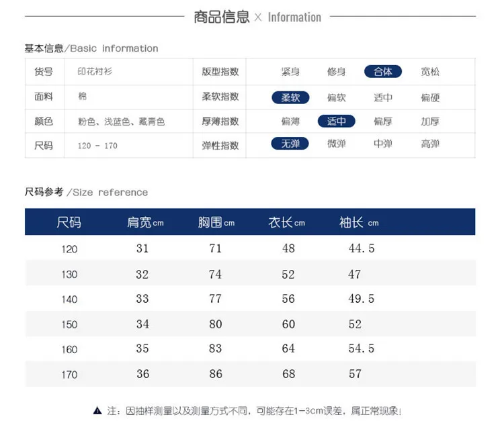Click the 袖长 cm column header

(359, 222)
